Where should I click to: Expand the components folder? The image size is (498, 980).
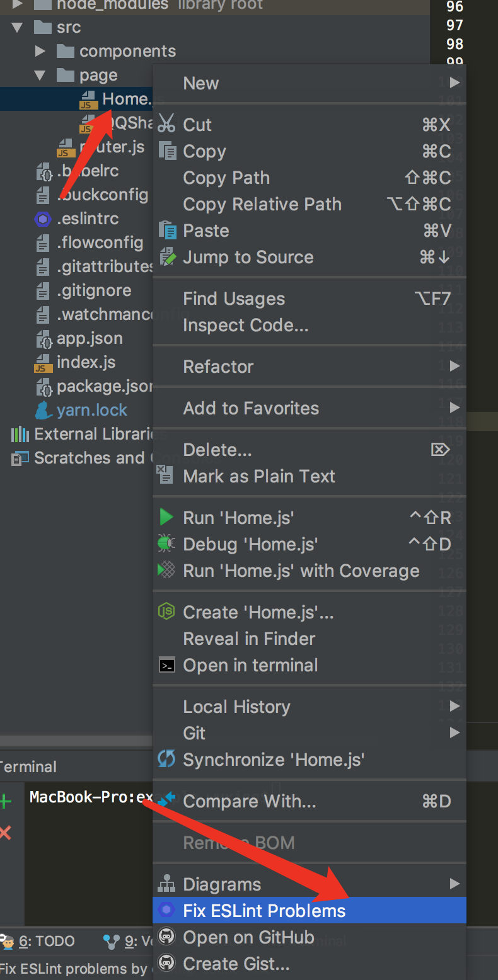coord(40,51)
